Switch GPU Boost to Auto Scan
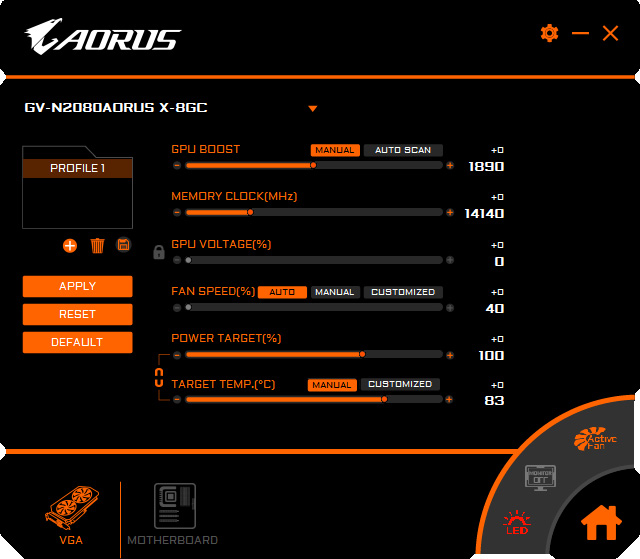This screenshot has height=559, width=640. (x=403, y=150)
